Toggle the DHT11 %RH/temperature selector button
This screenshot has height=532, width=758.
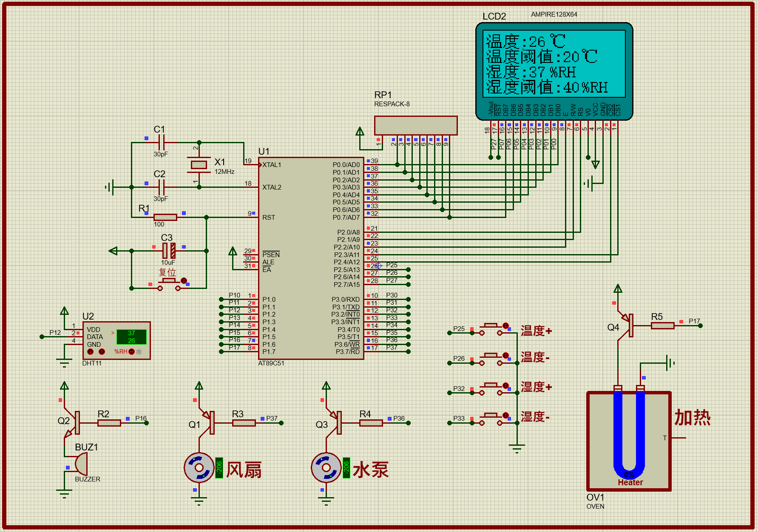coord(131,351)
